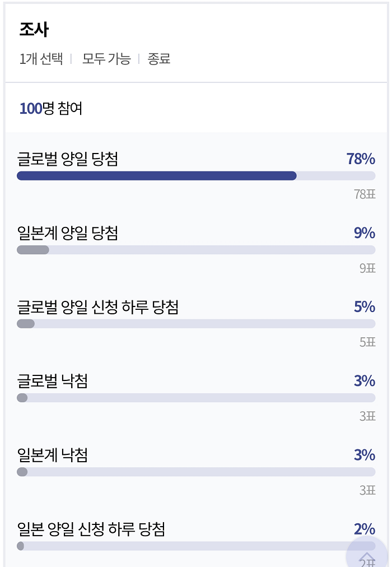The width and height of the screenshot is (392, 567).
Task: Click the 종료 status label
Action: (x=159, y=59)
